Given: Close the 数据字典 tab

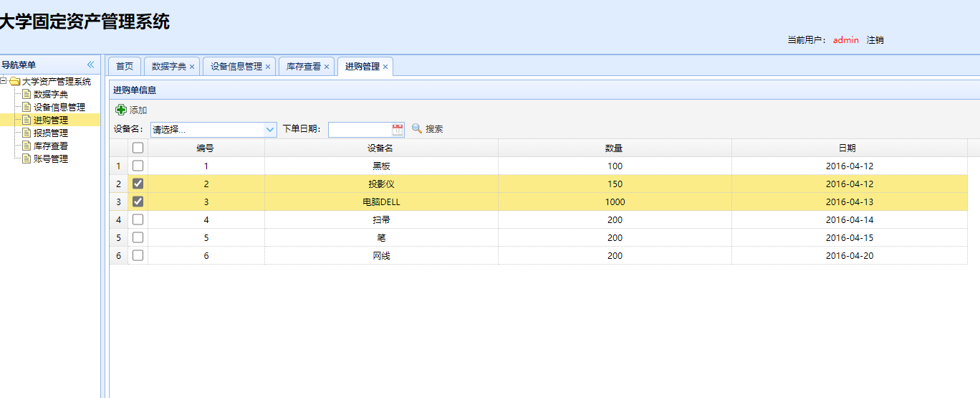Looking at the screenshot, I should coord(192,67).
